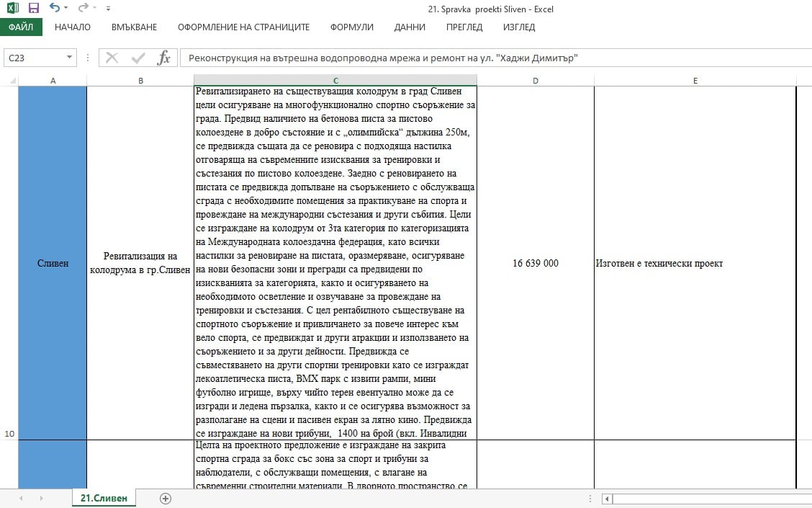Image resolution: width=812 pixels, height=508 pixels.
Task: Select cell with value 16 639 000
Action: click(535, 263)
